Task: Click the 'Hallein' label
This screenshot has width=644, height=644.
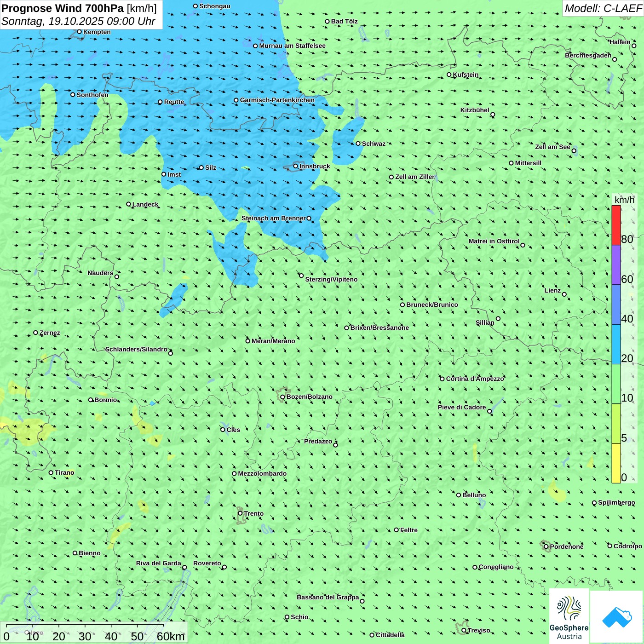Action: point(620,42)
